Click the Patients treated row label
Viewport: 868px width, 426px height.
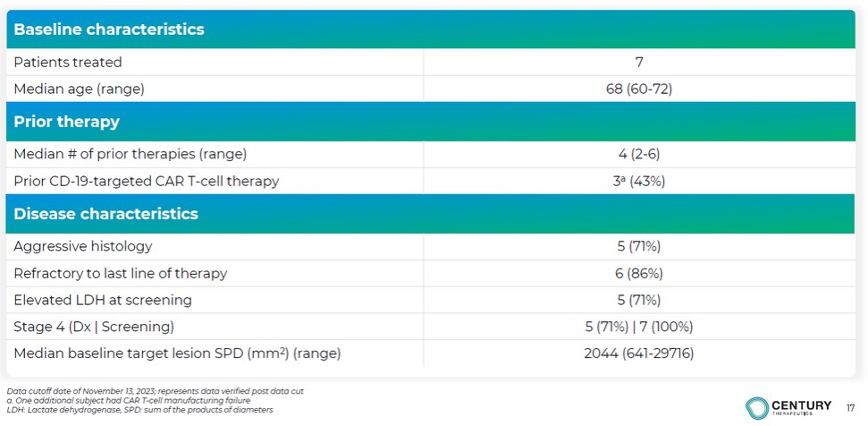68,63
